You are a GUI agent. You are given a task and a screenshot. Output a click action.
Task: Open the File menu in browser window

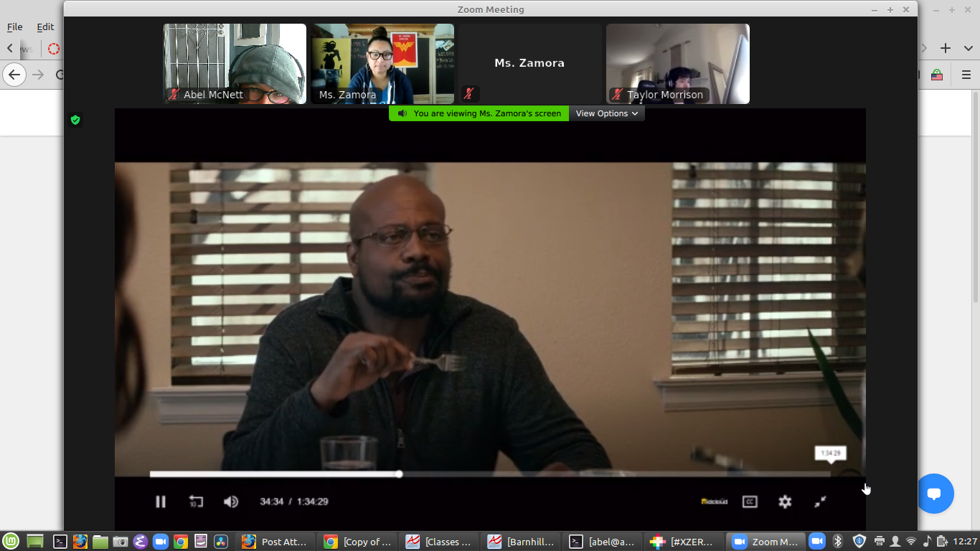pos(15,27)
